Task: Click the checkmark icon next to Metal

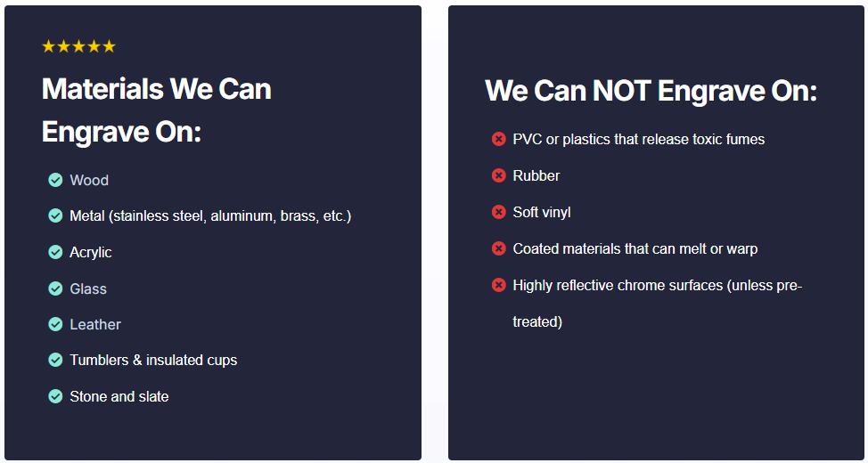Action: pos(55,215)
